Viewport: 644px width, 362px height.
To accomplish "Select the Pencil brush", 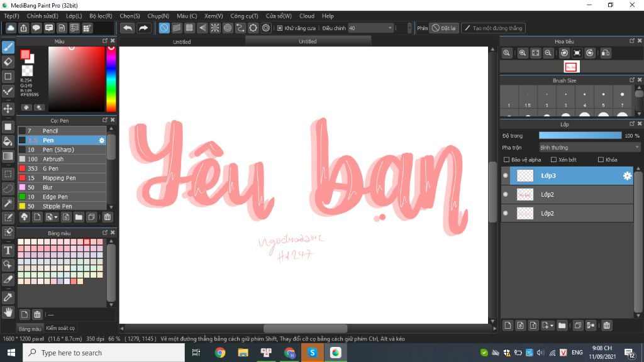I will [x=62, y=131].
